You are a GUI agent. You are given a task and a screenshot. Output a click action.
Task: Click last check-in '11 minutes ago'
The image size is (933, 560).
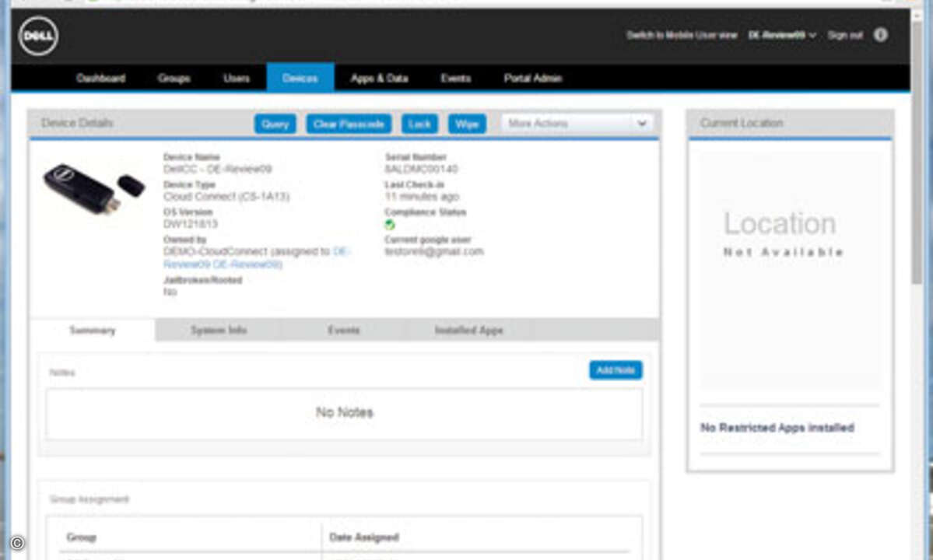(422, 196)
